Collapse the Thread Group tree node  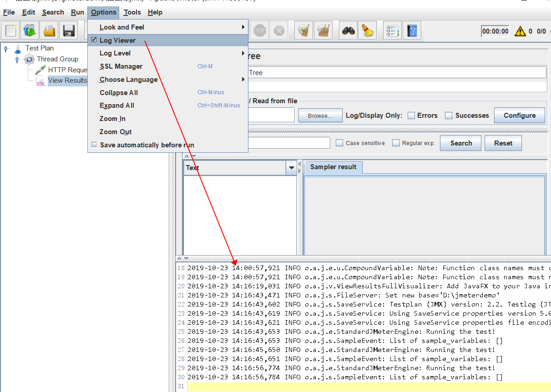point(17,59)
